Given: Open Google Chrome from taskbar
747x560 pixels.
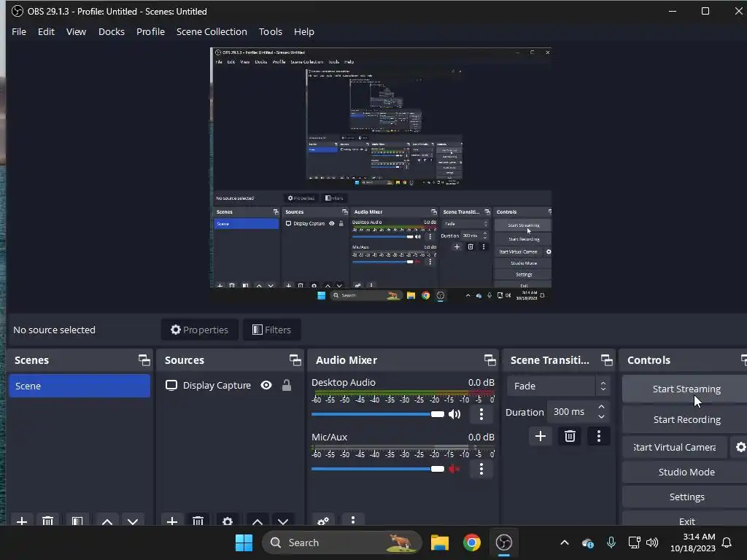Looking at the screenshot, I should pos(472,542).
